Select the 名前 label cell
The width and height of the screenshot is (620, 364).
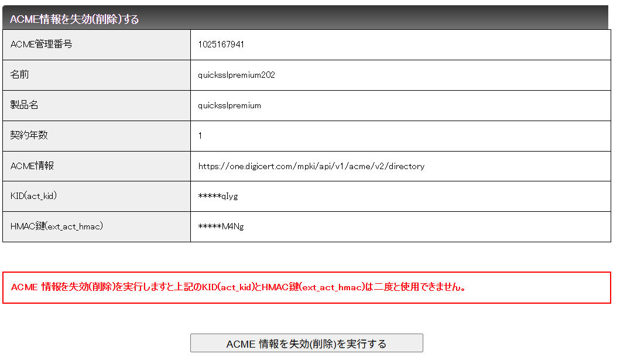(20, 74)
